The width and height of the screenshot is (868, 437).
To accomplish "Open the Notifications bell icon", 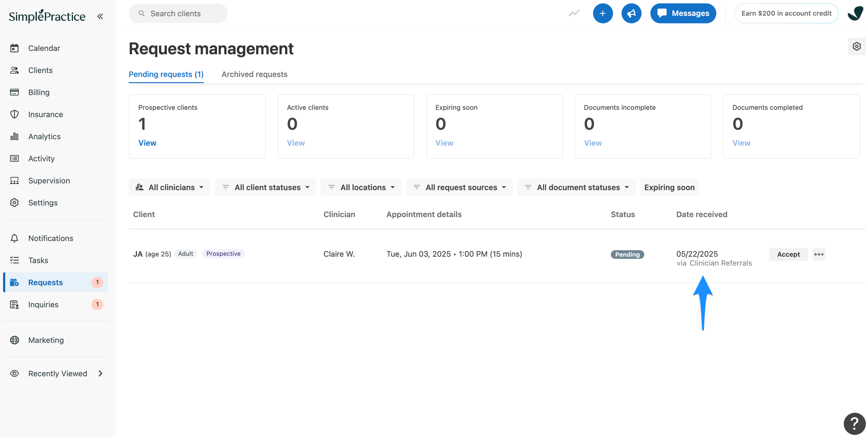I will 14,238.
